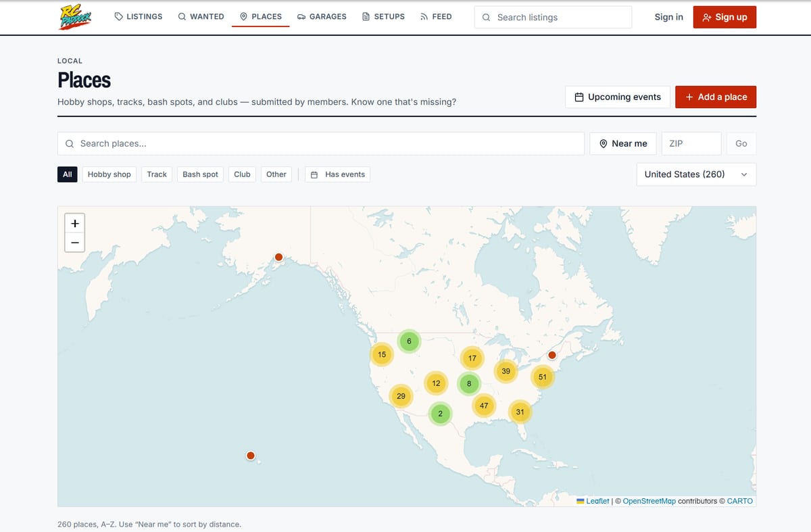Click the Go button
Screen dimensions: 811x532
tap(741, 143)
